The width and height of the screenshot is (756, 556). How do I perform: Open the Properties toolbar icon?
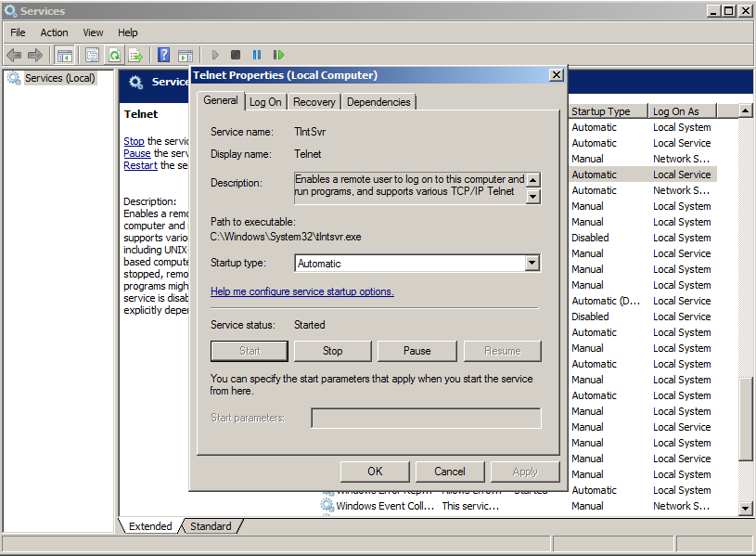[x=92, y=55]
